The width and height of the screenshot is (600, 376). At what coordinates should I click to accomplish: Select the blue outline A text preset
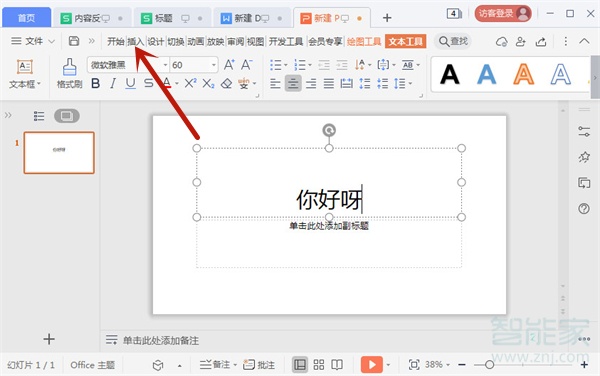[x=561, y=74]
